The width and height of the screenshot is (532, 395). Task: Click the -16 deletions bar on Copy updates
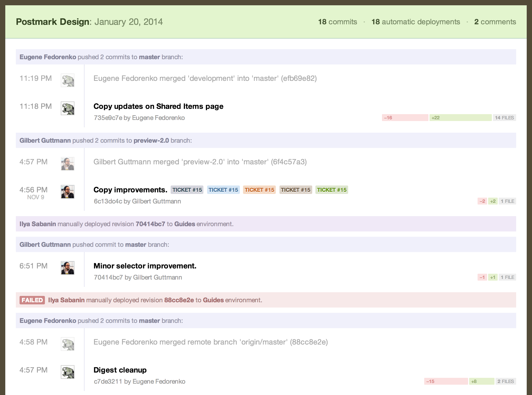point(405,118)
